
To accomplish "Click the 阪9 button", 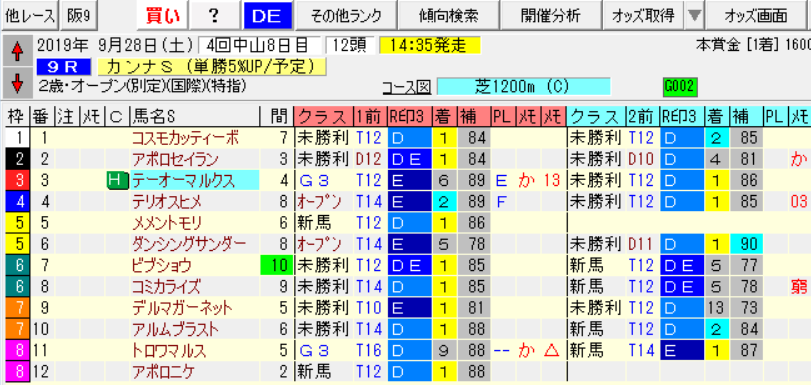I will coord(79,16).
